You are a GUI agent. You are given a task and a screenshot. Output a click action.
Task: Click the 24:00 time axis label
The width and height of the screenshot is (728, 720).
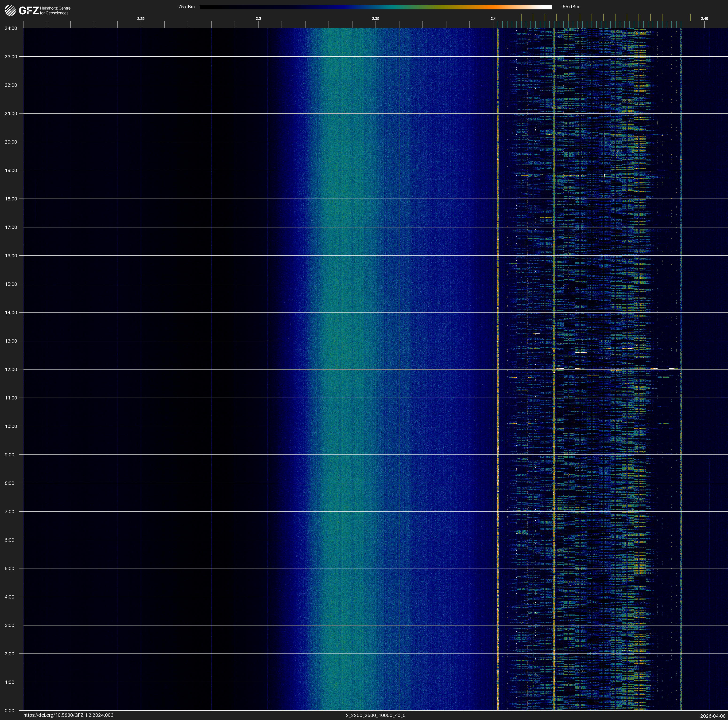coord(11,28)
